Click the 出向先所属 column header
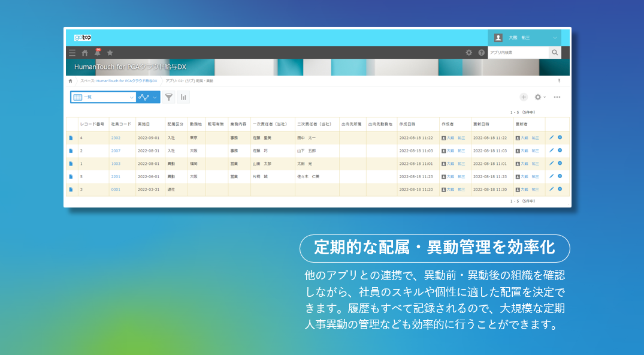Image resolution: width=644 pixels, height=355 pixels. [352, 124]
